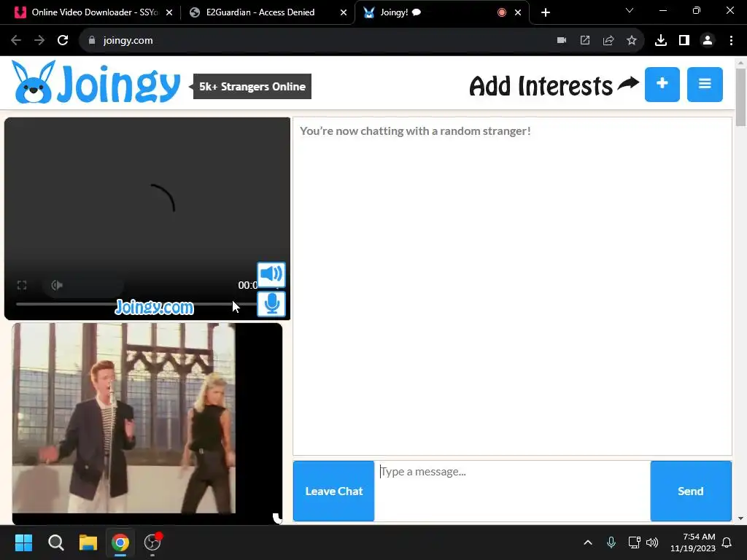
Task: Open a new browser tab
Action: 546,12
